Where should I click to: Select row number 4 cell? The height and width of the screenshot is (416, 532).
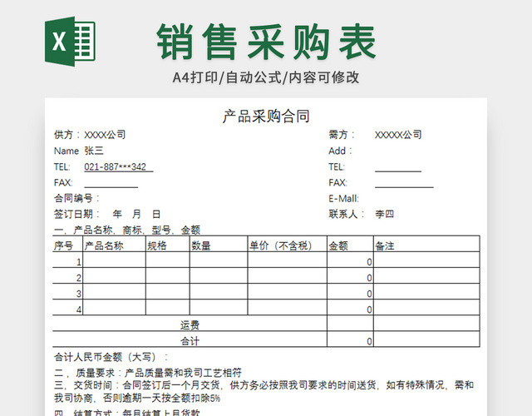pyautogui.click(x=68, y=307)
